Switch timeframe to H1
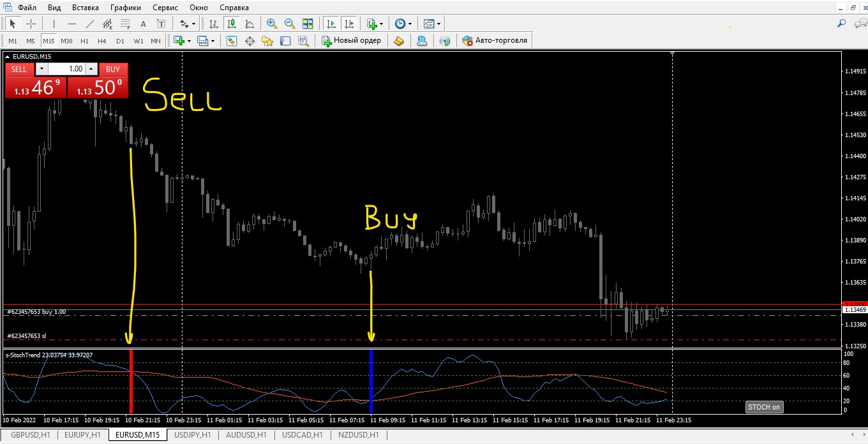The width and height of the screenshot is (868, 444). tap(84, 41)
